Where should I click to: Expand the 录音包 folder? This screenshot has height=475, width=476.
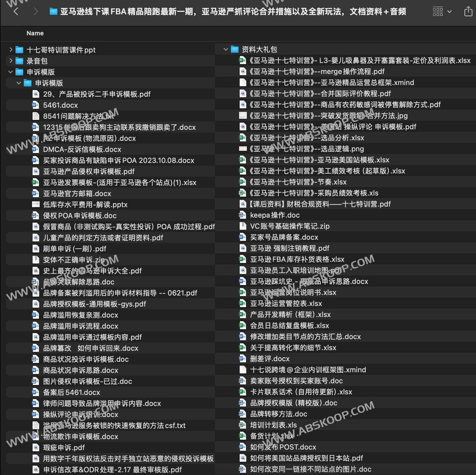[11, 61]
